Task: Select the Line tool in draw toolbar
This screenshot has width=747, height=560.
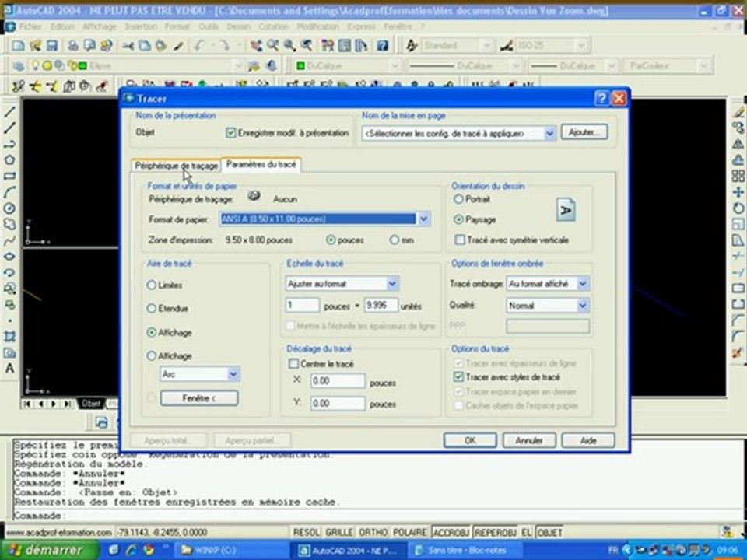Action: click(x=9, y=112)
